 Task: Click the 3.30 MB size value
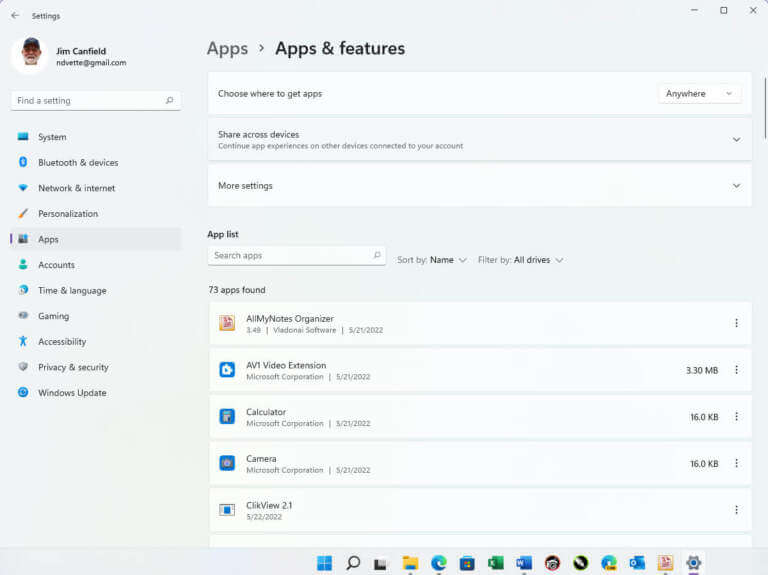702,370
